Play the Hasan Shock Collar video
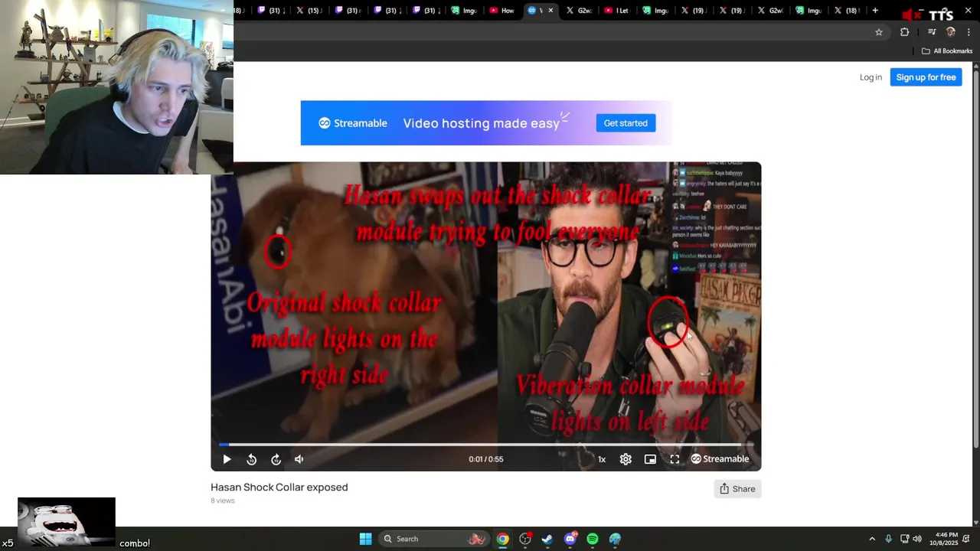Viewport: 980px width, 551px height. 227,459
